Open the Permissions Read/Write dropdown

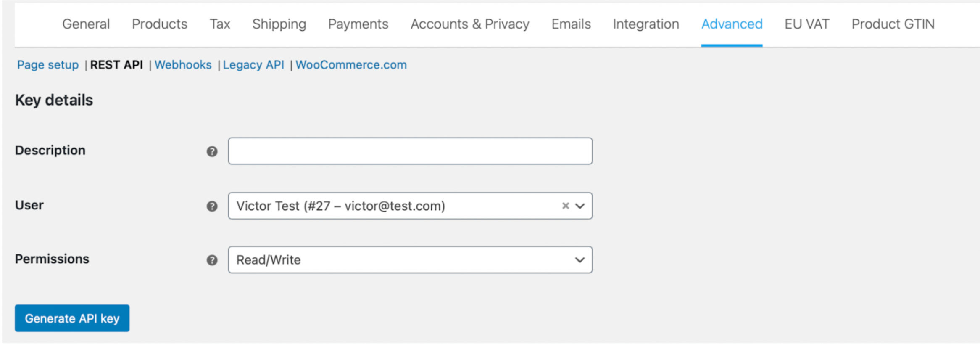(410, 260)
